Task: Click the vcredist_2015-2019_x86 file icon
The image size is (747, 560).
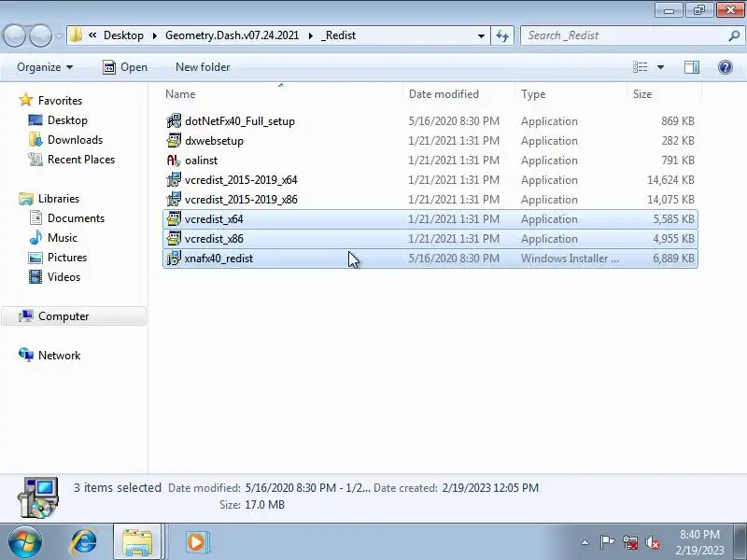Action: (x=174, y=199)
